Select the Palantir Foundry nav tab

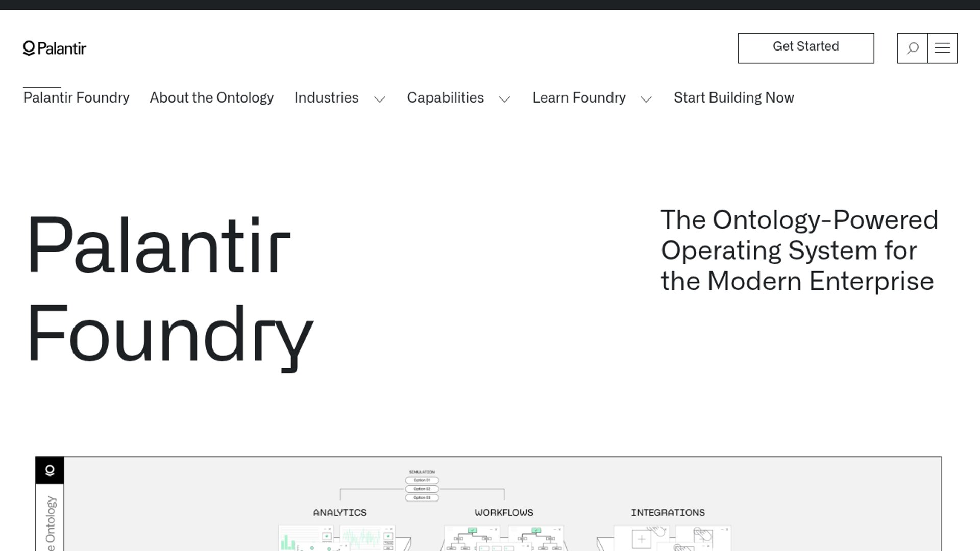coord(77,97)
